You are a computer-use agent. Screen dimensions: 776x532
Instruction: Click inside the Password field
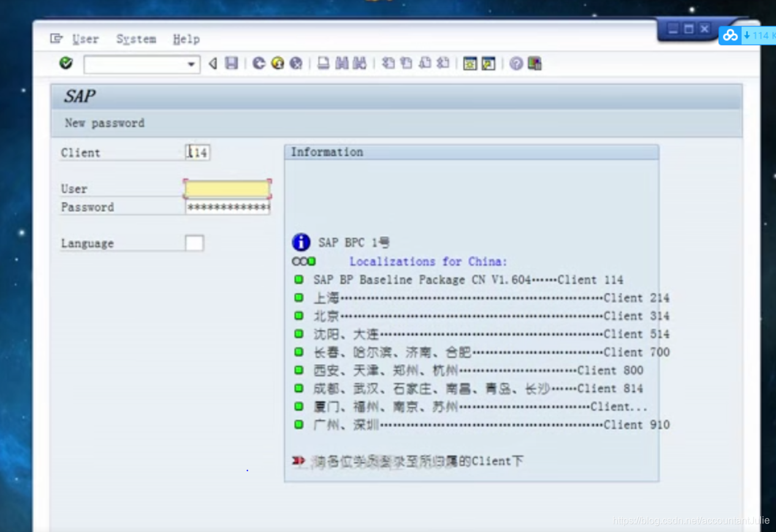(227, 207)
